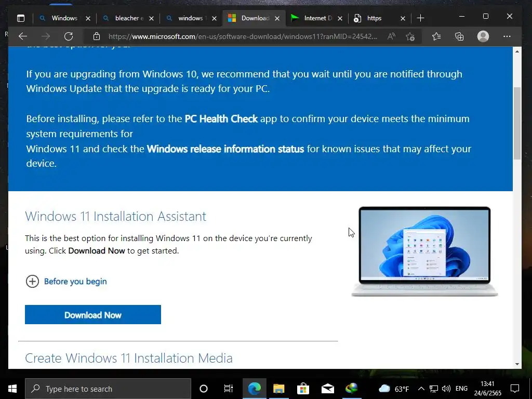
Task: Select the Download Windows 11 tab
Action: [255, 18]
